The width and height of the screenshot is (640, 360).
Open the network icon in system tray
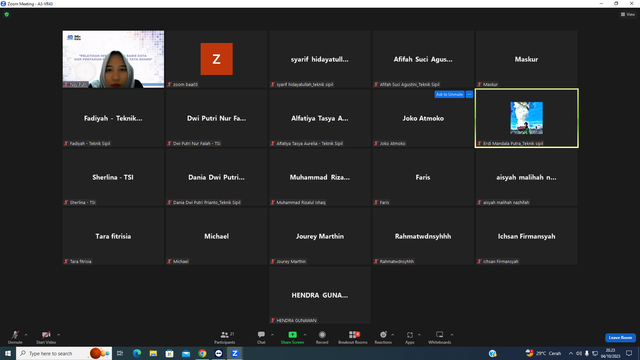point(595,353)
